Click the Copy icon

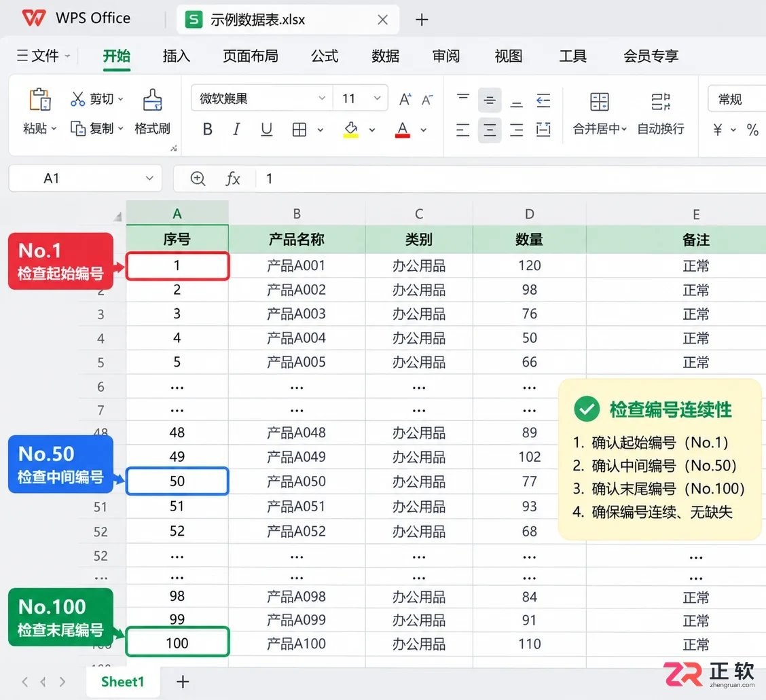click(x=78, y=128)
